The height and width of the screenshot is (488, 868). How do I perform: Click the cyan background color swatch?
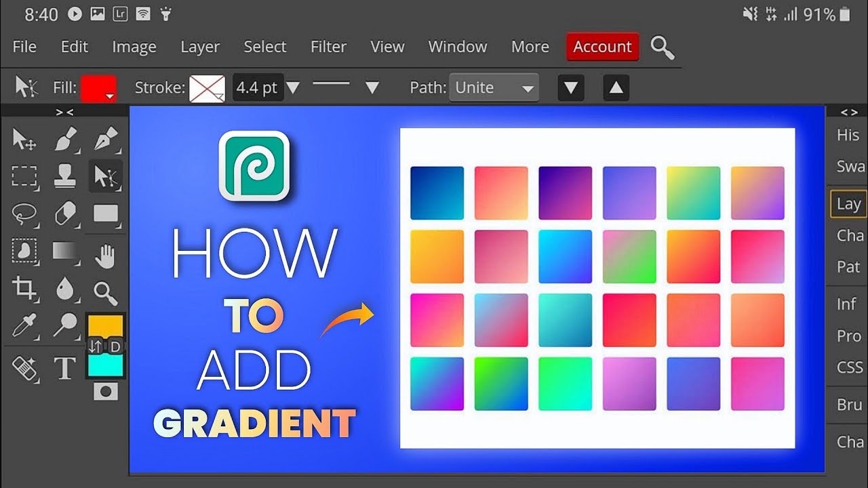point(105,366)
